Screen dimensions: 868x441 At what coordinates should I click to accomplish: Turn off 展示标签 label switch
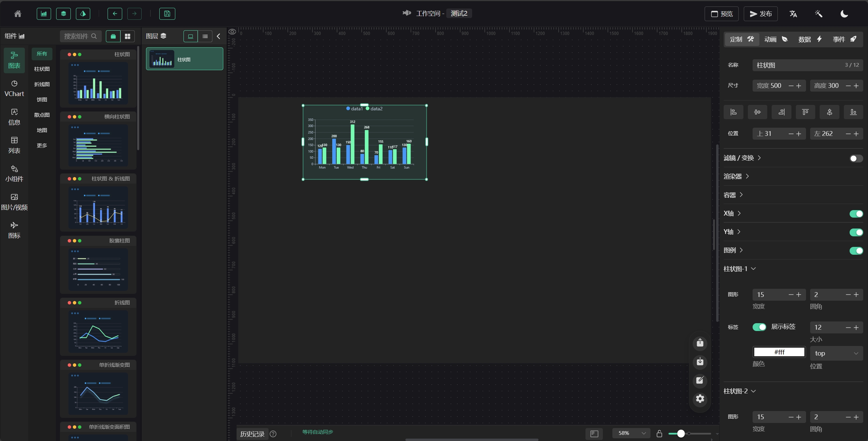click(759, 327)
